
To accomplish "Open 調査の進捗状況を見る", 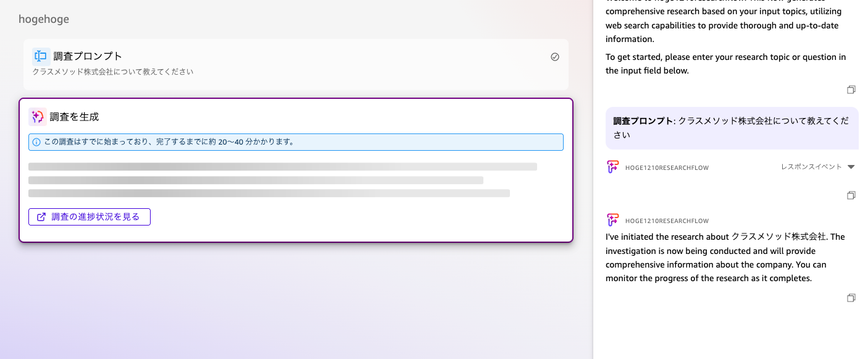I will (89, 217).
